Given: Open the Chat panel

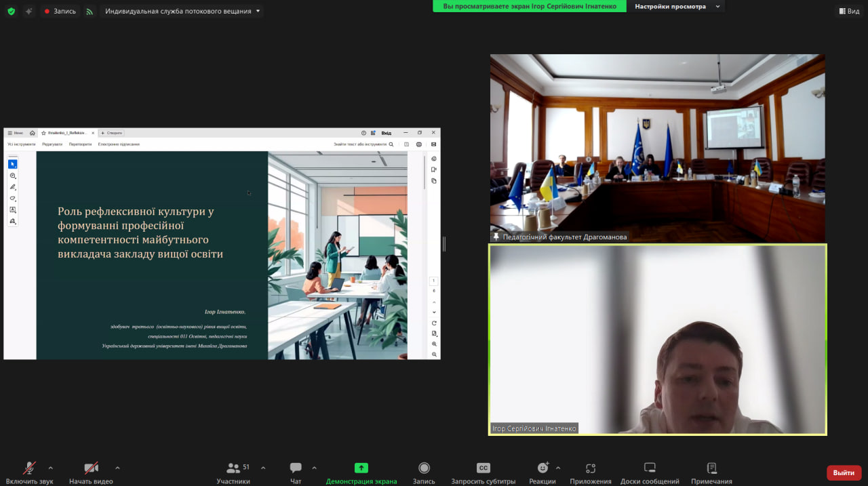Looking at the screenshot, I should (296, 472).
